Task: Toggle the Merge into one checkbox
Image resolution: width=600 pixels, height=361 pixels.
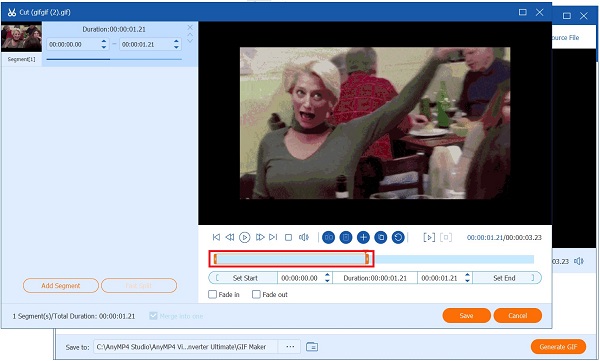Action: click(x=153, y=316)
